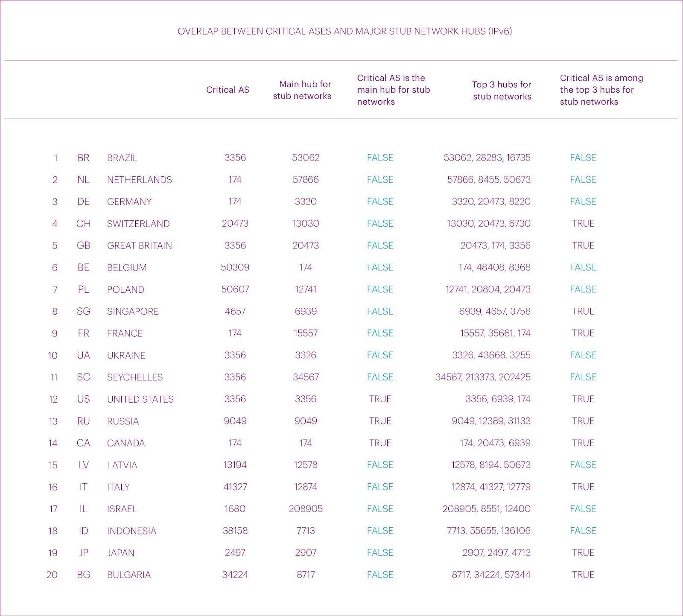Viewport: 683px width, 616px height.
Task: Select the "Main hub for stub networks" header
Action: 302,90
